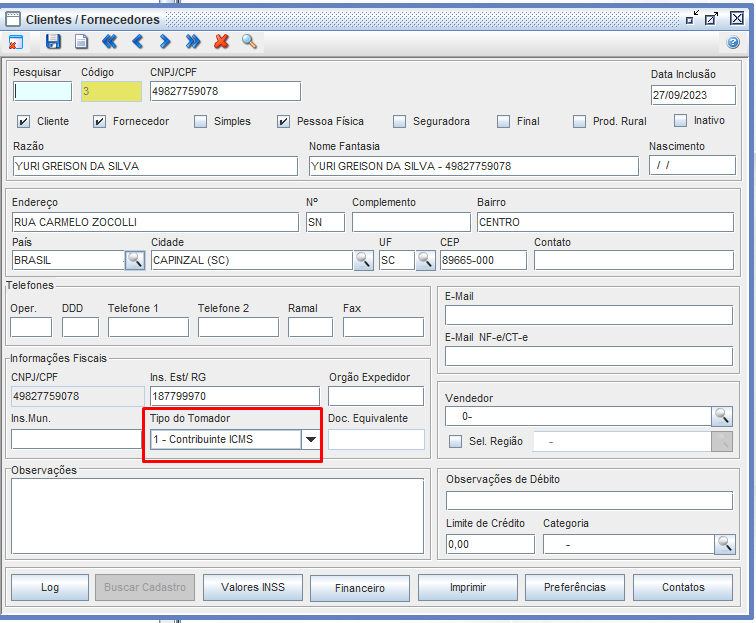Go to next record arrow

pyautogui.click(x=165, y=42)
